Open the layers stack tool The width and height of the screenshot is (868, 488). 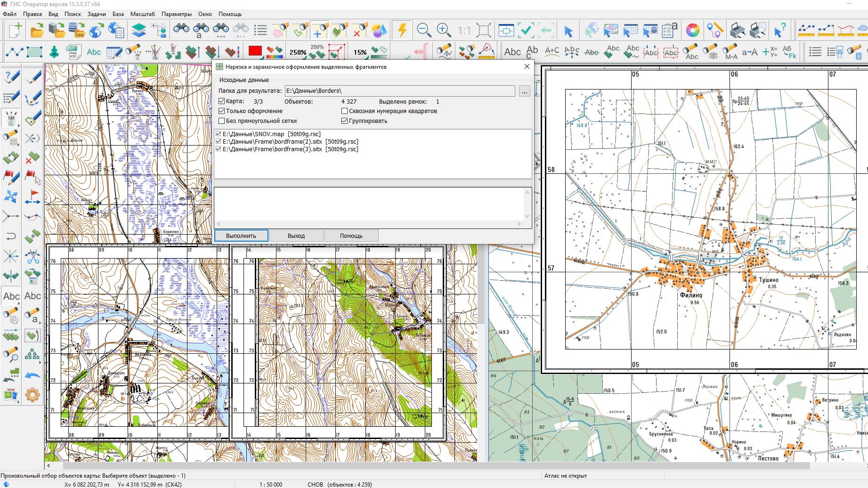(x=138, y=31)
